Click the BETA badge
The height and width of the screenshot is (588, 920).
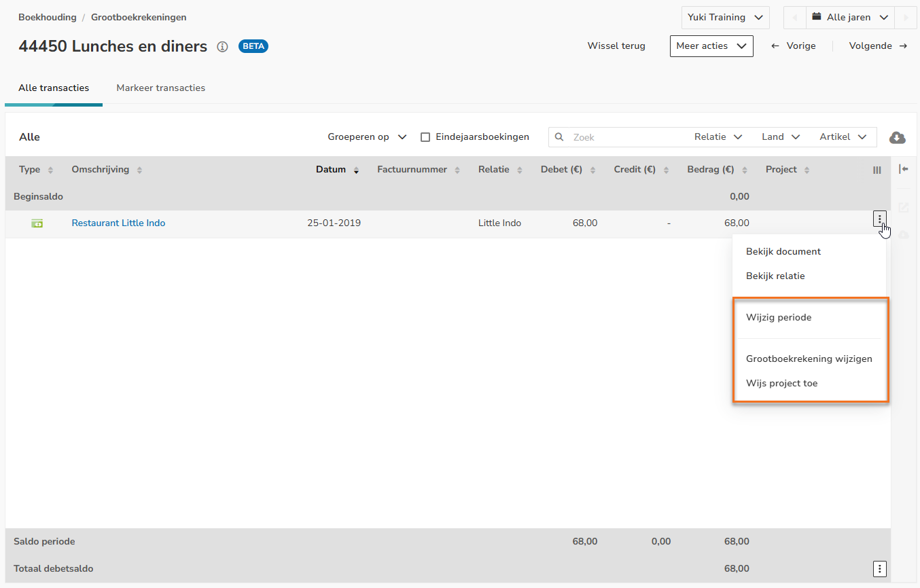click(253, 46)
